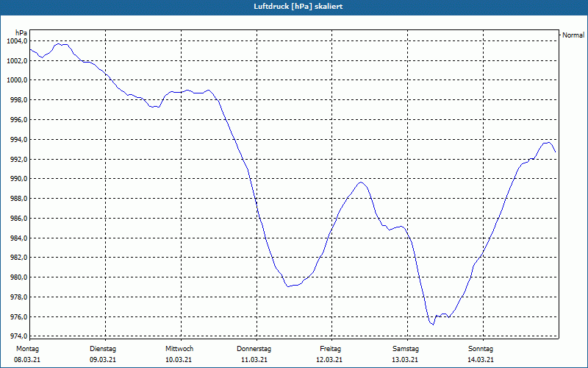The image size is (588, 368).
Task: Click the 980,0 axis value
Action: point(18,277)
